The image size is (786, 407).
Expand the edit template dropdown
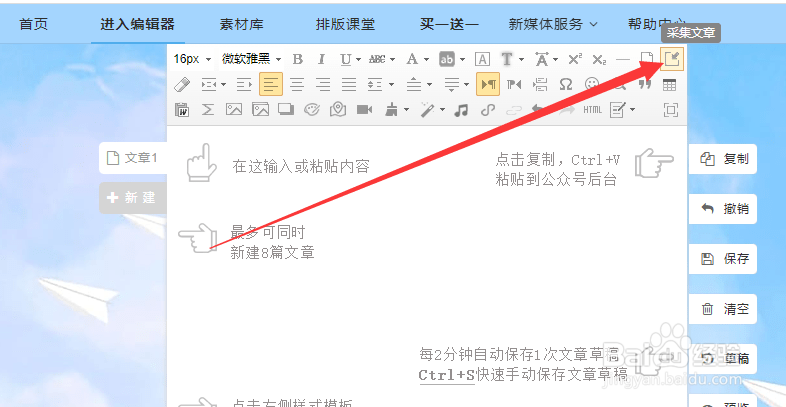click(632, 110)
